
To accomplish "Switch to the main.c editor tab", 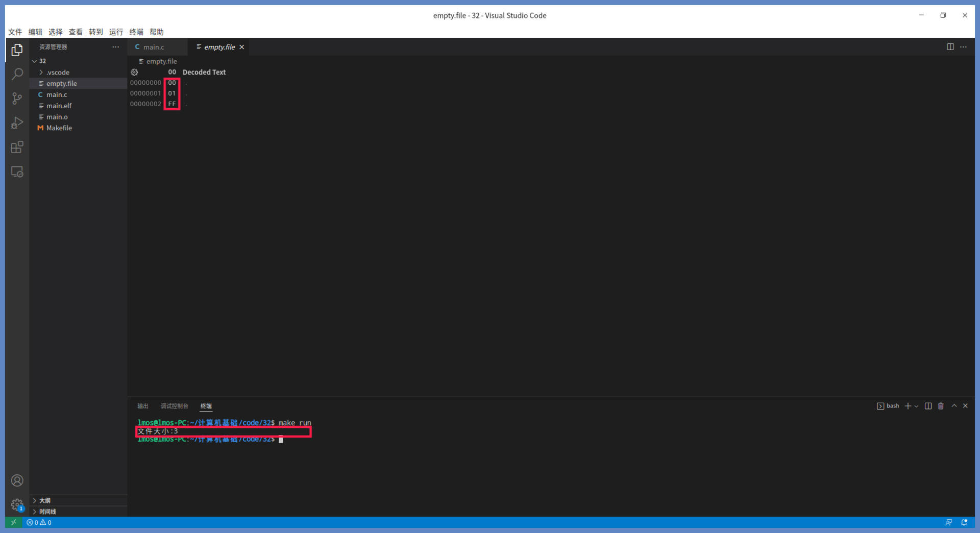I will 153,47.
